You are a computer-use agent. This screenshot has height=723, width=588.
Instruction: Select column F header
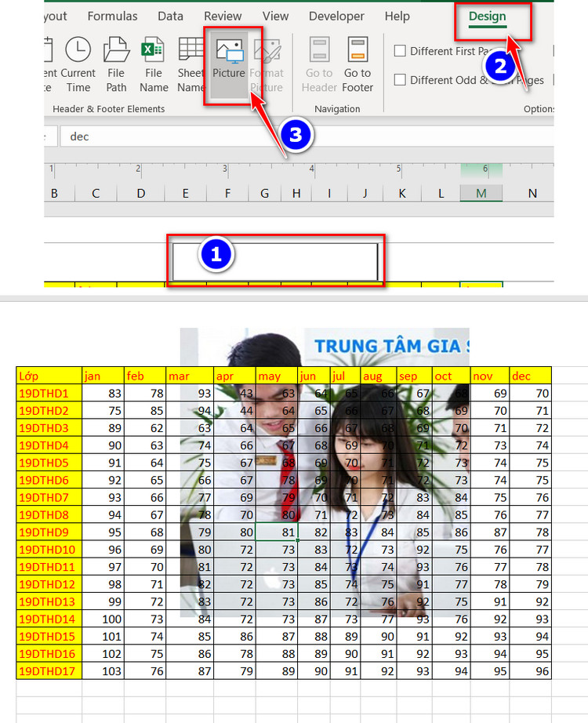[227, 193]
